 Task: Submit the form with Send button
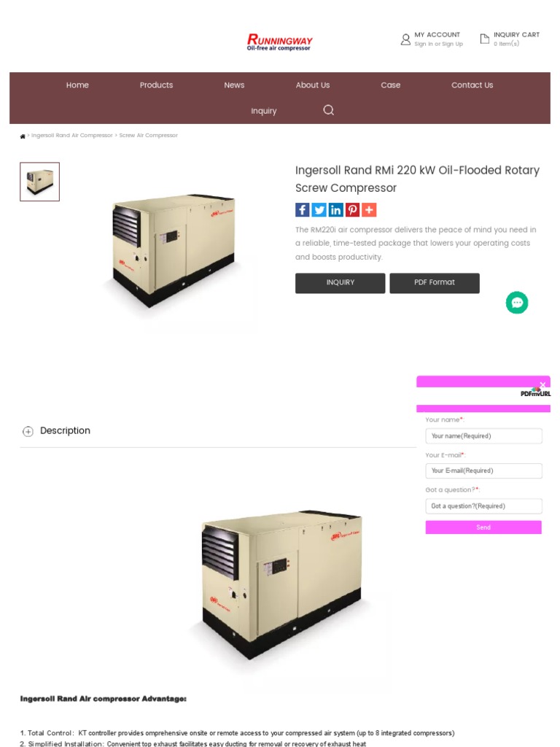(x=483, y=527)
